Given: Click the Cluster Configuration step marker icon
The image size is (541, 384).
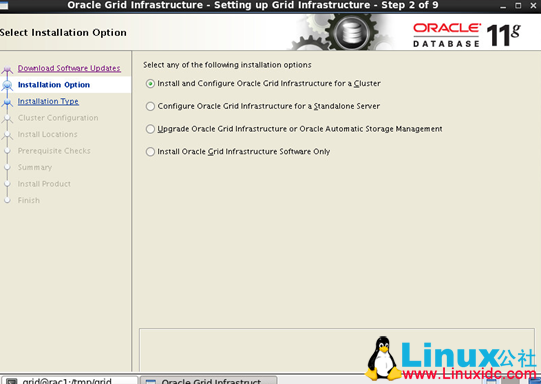Looking at the screenshot, I should [x=7, y=119].
